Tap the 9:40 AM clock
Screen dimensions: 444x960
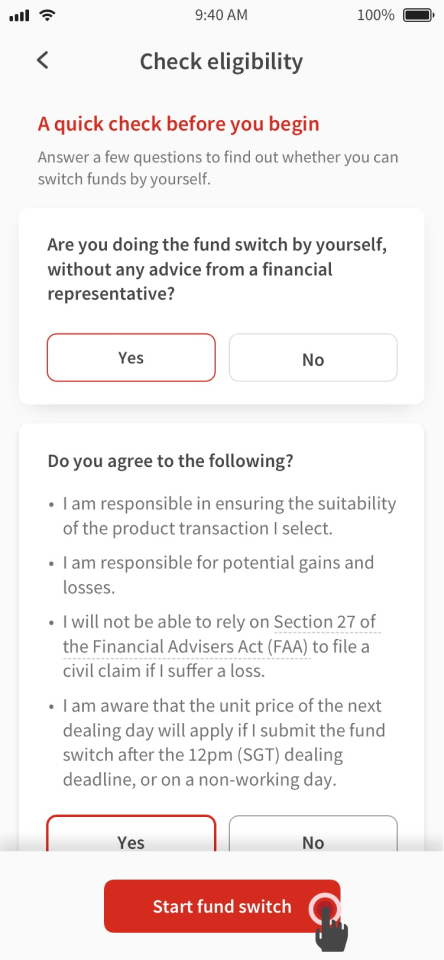tap(221, 15)
